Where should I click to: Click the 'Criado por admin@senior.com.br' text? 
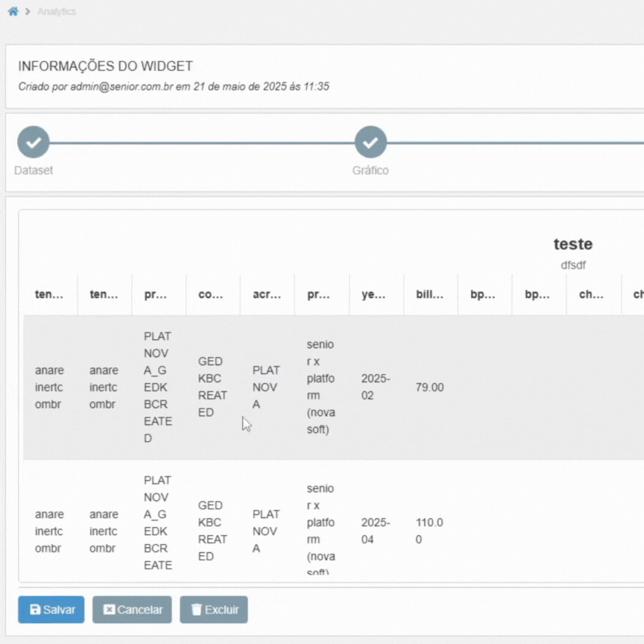pyautogui.click(x=174, y=86)
